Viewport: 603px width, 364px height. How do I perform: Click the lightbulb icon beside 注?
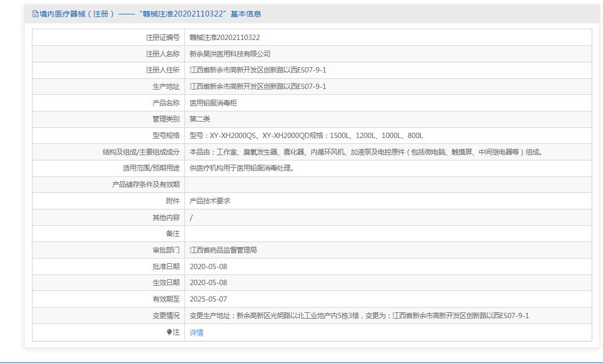(170, 332)
